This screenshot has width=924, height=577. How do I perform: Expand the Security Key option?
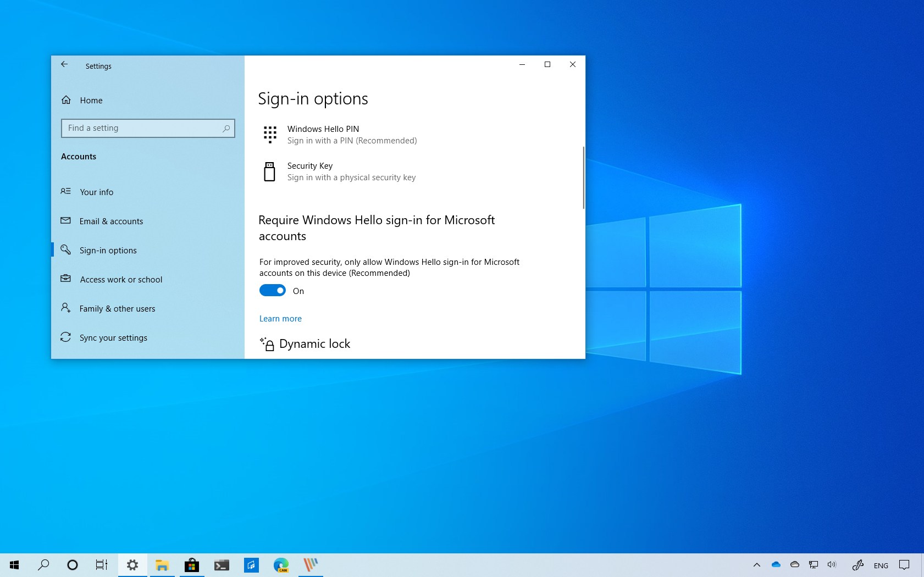351,171
